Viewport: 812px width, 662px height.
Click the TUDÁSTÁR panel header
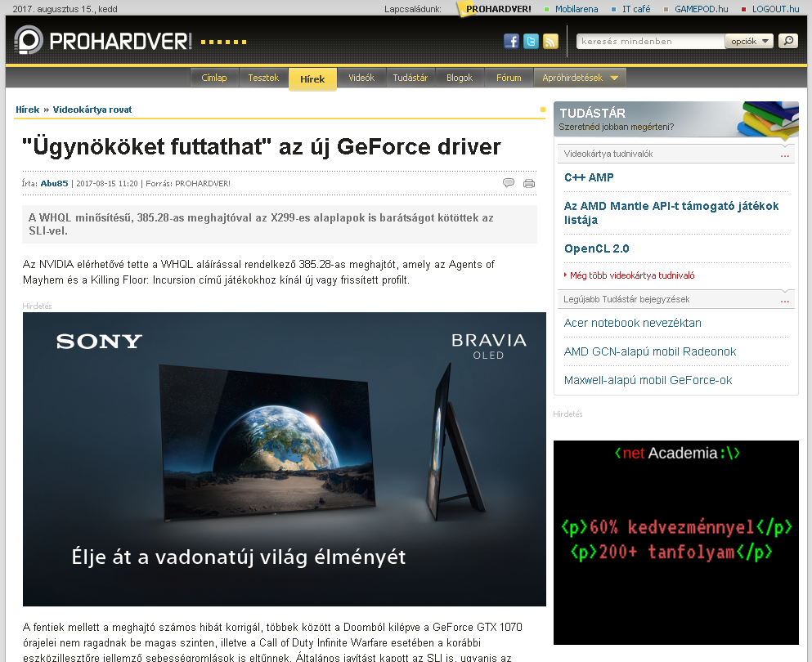[x=675, y=119]
